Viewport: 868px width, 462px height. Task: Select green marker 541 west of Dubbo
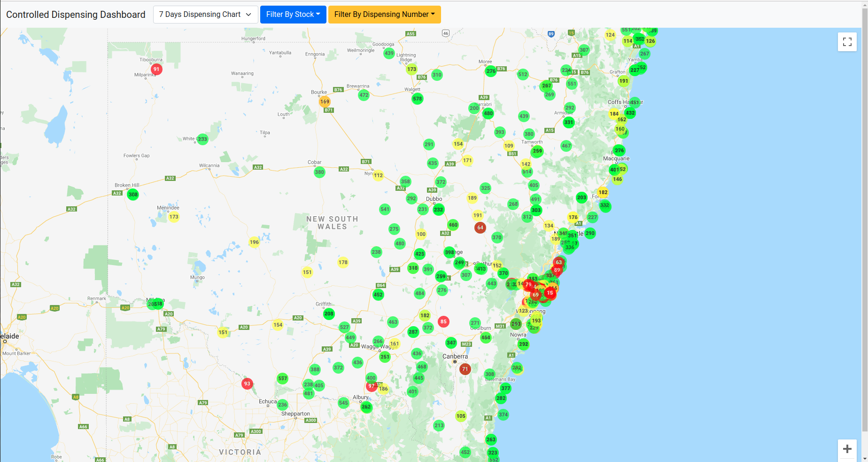coord(385,209)
